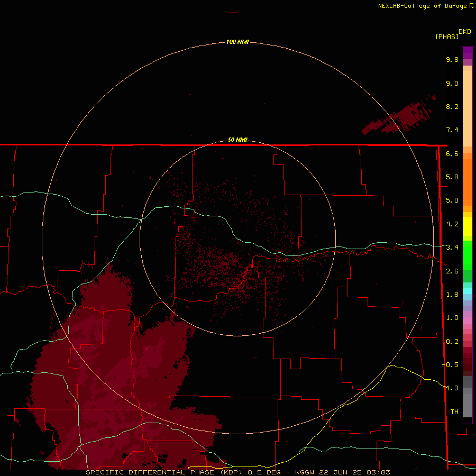Image resolution: width=476 pixels, height=476 pixels.
Task: Click the DKD label above the color scale
Action: pyautogui.click(x=465, y=32)
